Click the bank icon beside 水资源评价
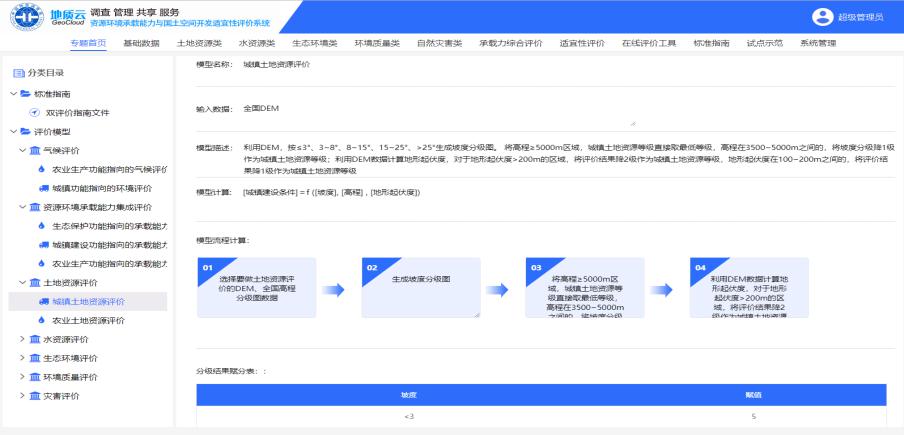This screenshot has width=904, height=435. point(35,339)
